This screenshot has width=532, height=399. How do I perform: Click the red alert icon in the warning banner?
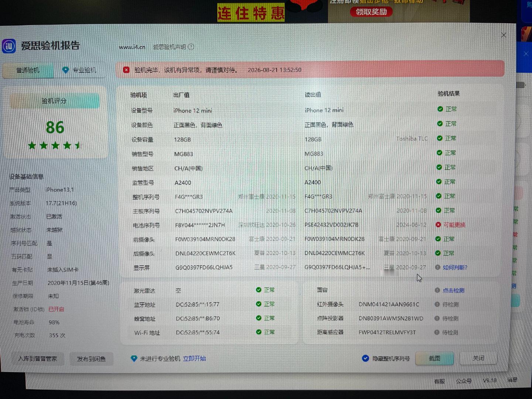point(126,70)
